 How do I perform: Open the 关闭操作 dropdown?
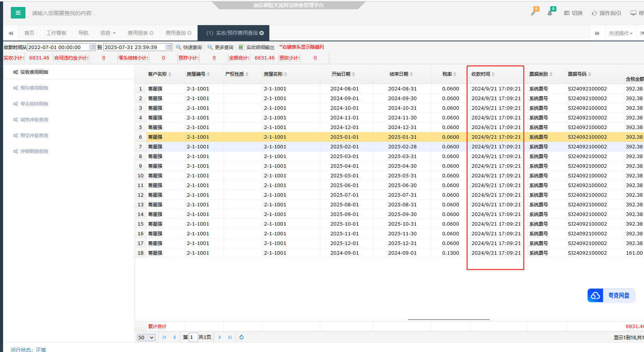(620, 34)
